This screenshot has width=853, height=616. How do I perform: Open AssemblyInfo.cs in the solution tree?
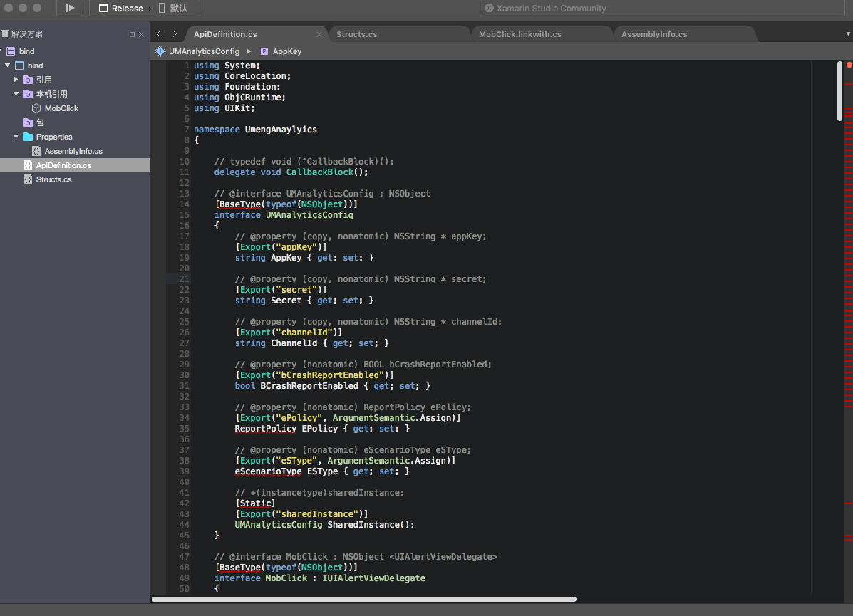[73, 151]
